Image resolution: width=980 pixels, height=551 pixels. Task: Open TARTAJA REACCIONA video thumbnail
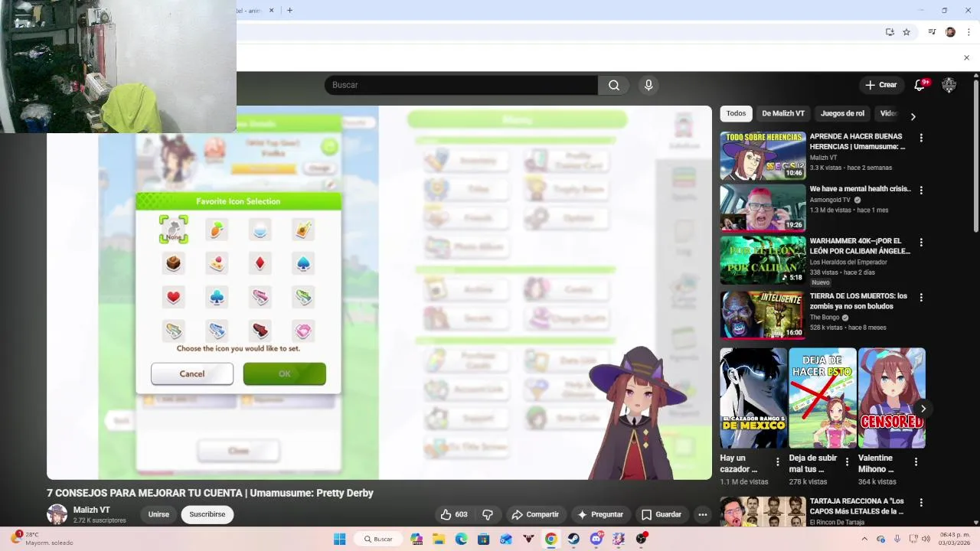click(763, 511)
